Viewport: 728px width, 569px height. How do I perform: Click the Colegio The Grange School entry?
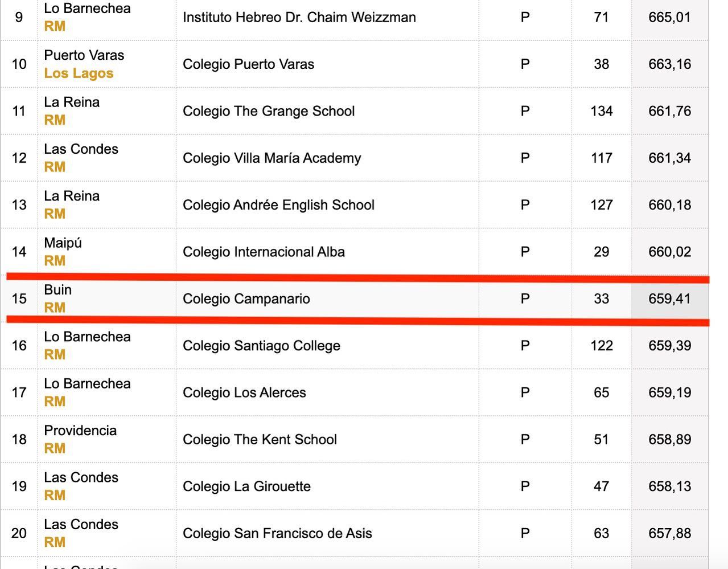pyautogui.click(x=269, y=111)
